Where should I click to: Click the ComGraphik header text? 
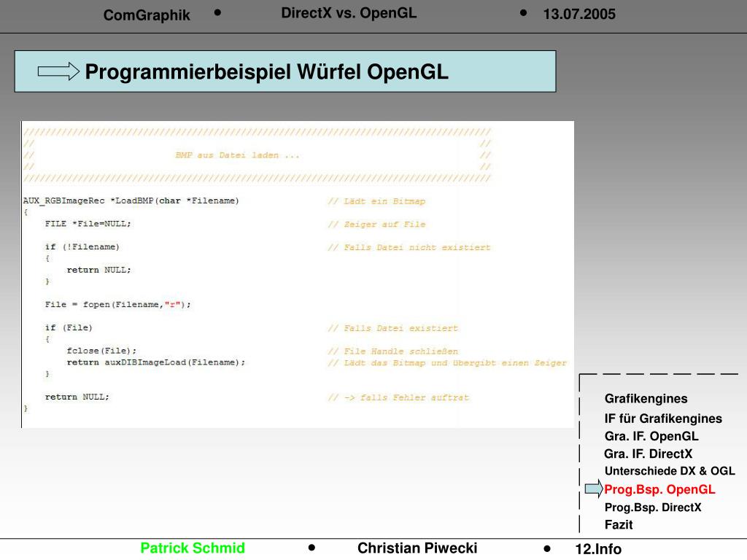click(147, 15)
